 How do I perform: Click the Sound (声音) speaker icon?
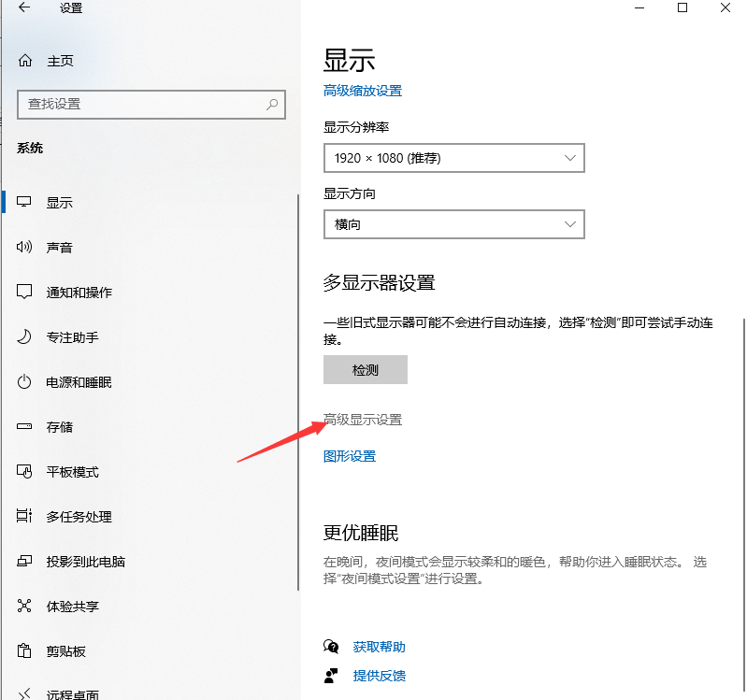(x=25, y=248)
